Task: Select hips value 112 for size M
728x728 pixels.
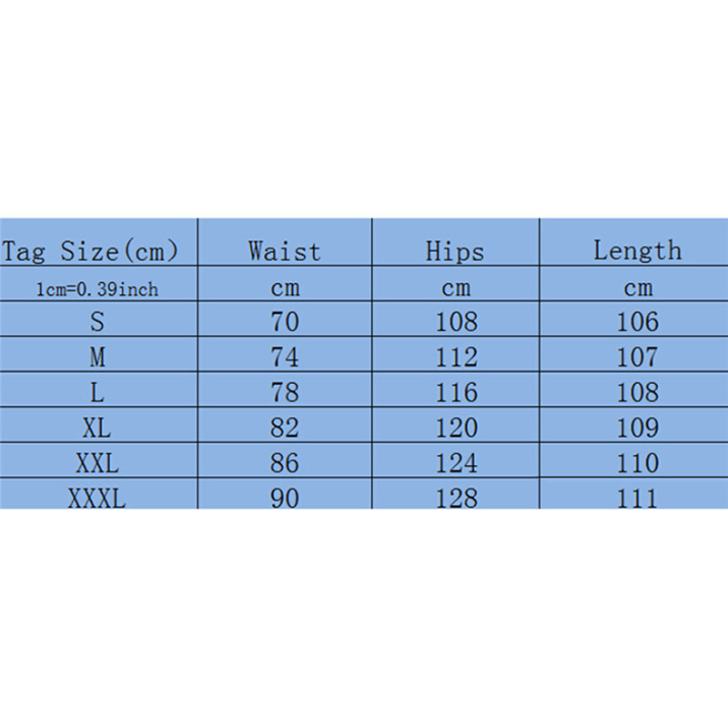Action: coord(456,357)
